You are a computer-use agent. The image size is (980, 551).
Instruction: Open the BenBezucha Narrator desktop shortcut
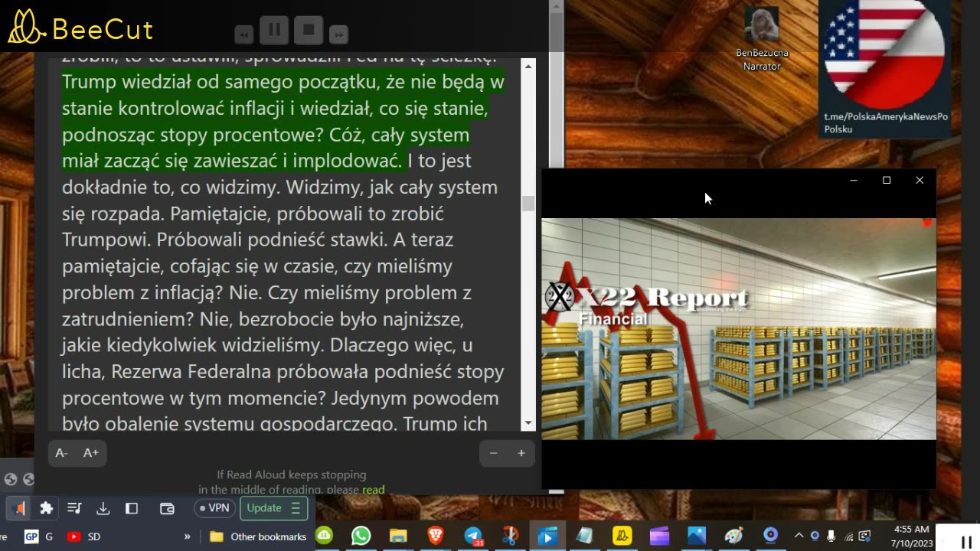(762, 40)
